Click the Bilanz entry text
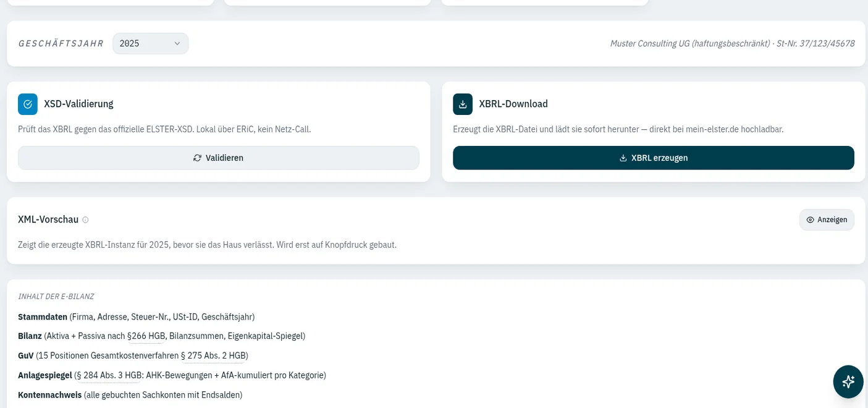The height and width of the screenshot is (408, 868). point(162,336)
